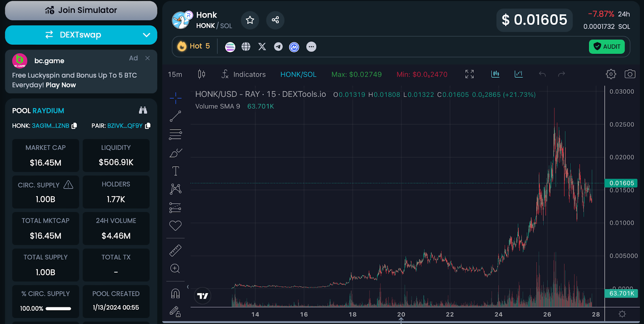Image resolution: width=644 pixels, height=324 pixels.
Task: Click the 63.701K volume axis label
Action: tap(622, 293)
